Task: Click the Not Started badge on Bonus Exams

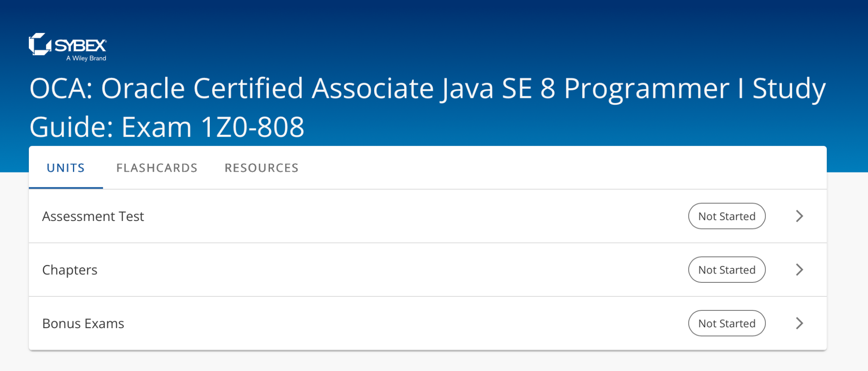Action: (x=726, y=324)
